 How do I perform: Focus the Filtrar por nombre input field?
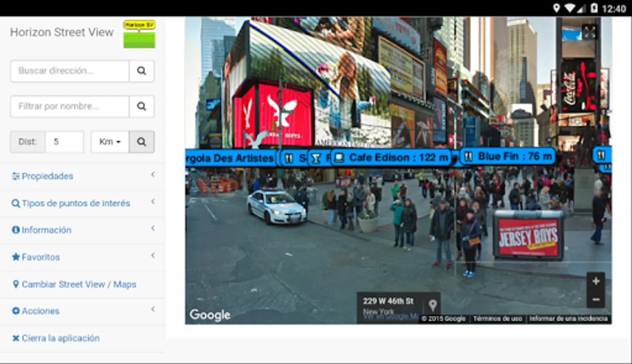click(x=70, y=106)
